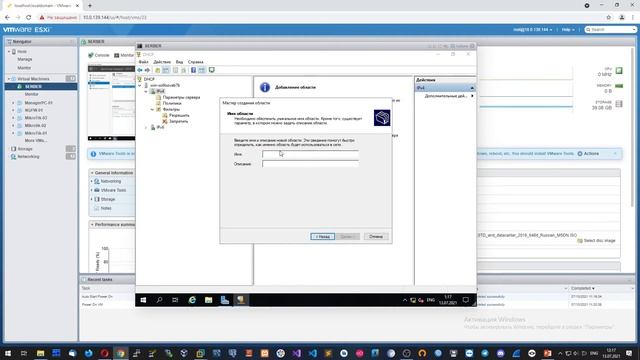Open the 'Справка' menu in DHCP window
The height and width of the screenshot is (360, 640).
(x=196, y=62)
